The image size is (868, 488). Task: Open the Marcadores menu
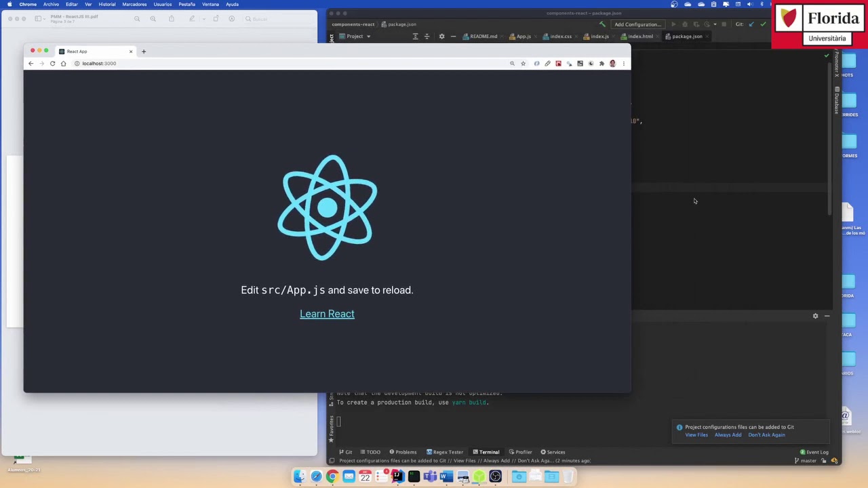click(134, 4)
